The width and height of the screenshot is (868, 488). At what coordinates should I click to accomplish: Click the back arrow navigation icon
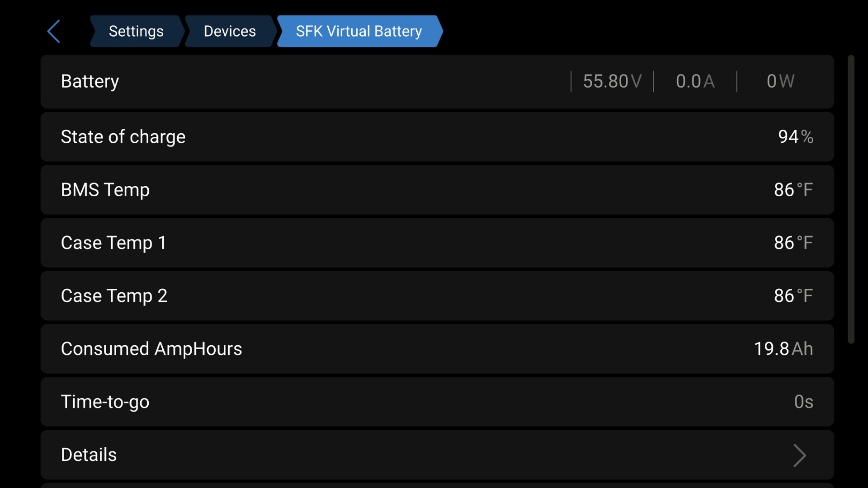click(x=53, y=31)
